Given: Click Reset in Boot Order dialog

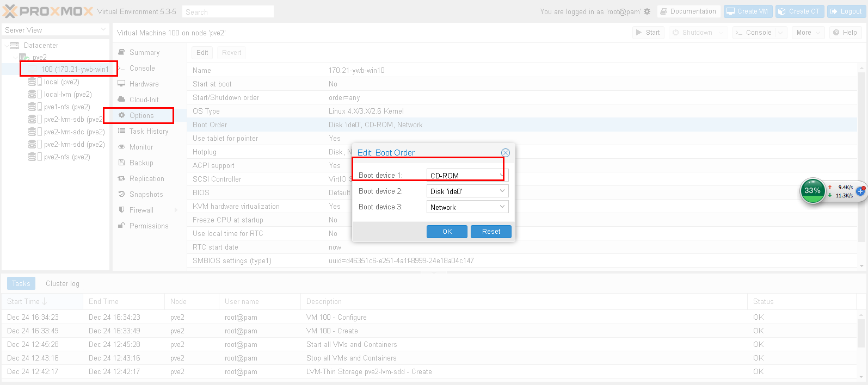Looking at the screenshot, I should click(x=491, y=232).
